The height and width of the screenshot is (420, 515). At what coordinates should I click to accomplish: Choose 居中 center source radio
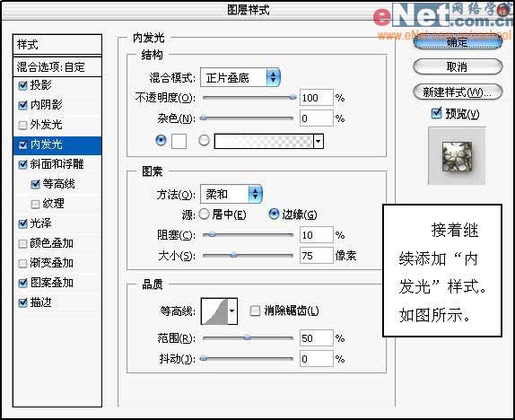point(204,214)
